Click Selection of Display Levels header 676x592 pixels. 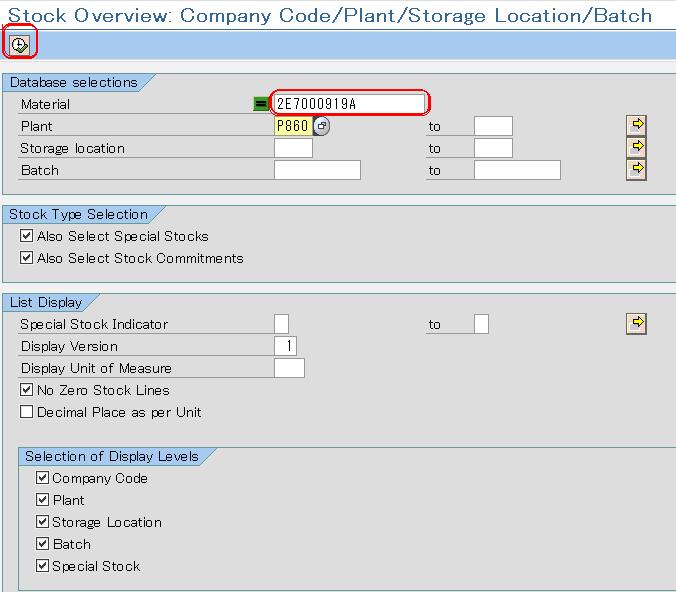[112, 456]
